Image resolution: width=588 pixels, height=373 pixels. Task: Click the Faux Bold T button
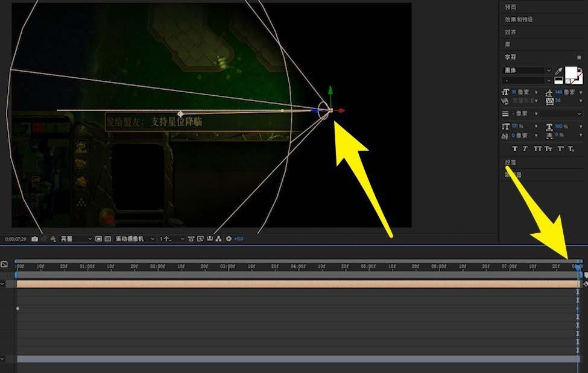coord(514,149)
